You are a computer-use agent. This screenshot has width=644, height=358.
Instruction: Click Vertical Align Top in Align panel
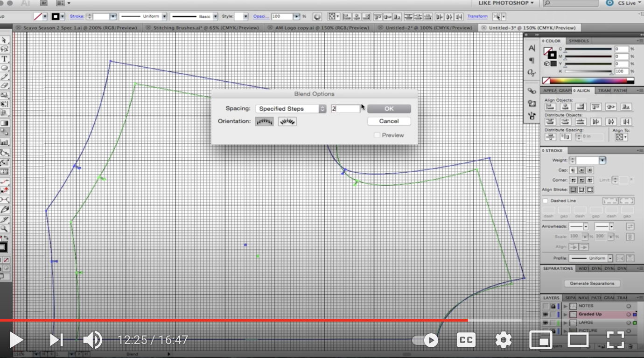click(x=596, y=106)
